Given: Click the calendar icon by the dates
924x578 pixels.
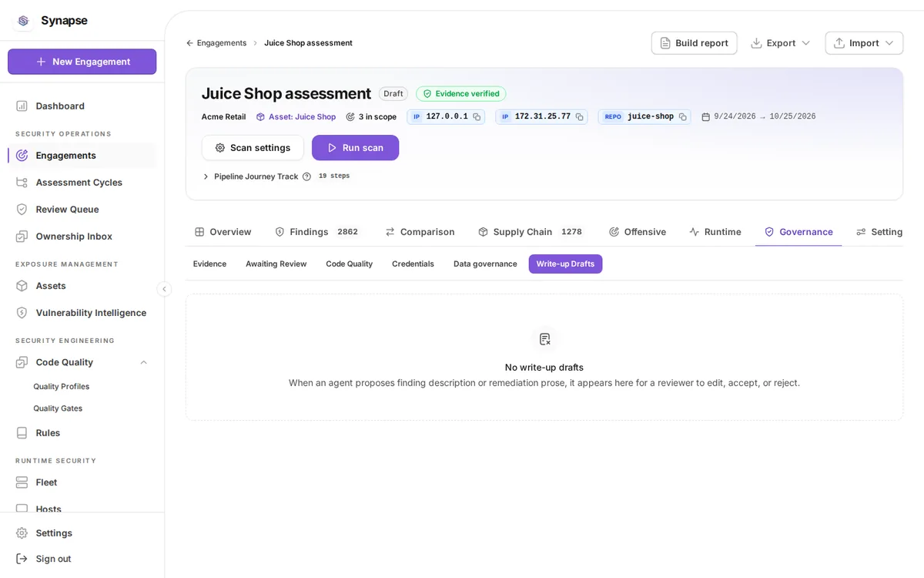Looking at the screenshot, I should [705, 117].
